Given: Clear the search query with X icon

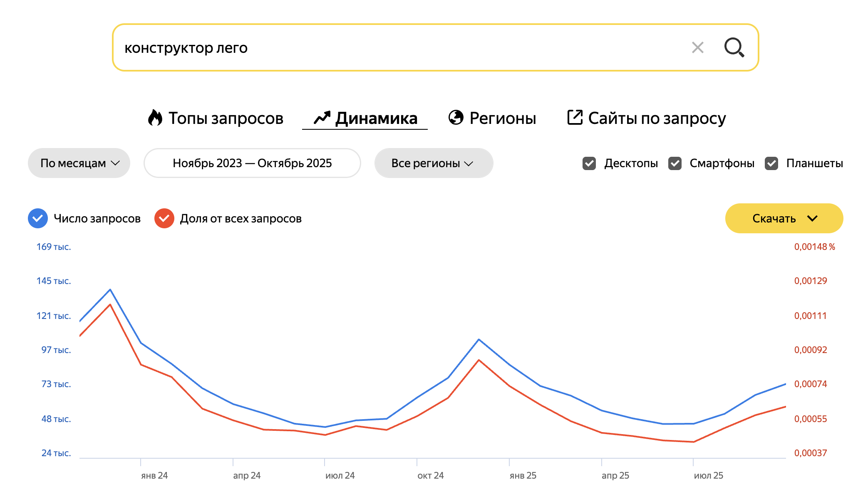Looking at the screenshot, I should (698, 47).
